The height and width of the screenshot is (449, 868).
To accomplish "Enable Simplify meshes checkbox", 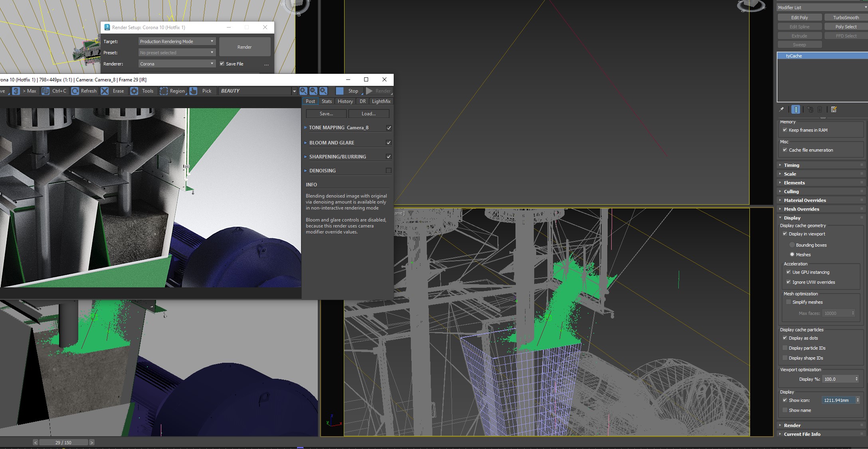I will [x=789, y=302].
